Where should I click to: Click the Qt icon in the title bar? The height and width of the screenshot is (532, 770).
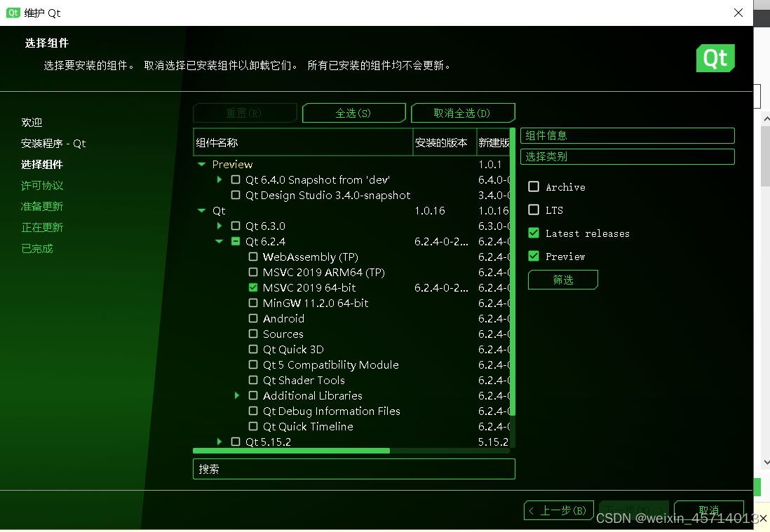(13, 13)
